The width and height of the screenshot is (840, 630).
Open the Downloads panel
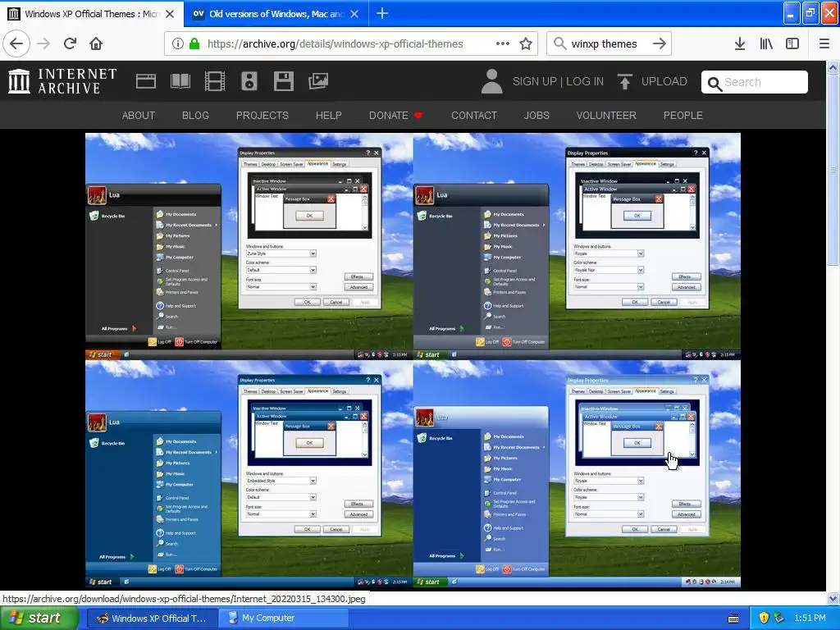(740, 44)
